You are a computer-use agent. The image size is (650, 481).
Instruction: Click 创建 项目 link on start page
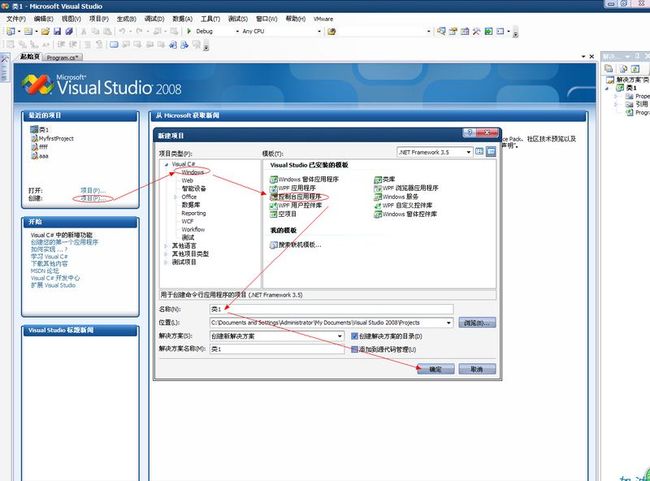91,198
